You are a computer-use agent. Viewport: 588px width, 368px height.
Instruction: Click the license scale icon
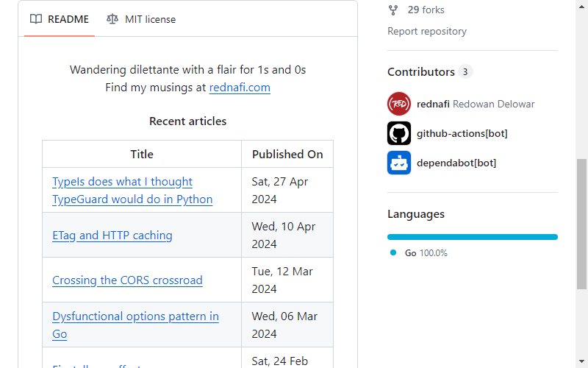coord(112,19)
